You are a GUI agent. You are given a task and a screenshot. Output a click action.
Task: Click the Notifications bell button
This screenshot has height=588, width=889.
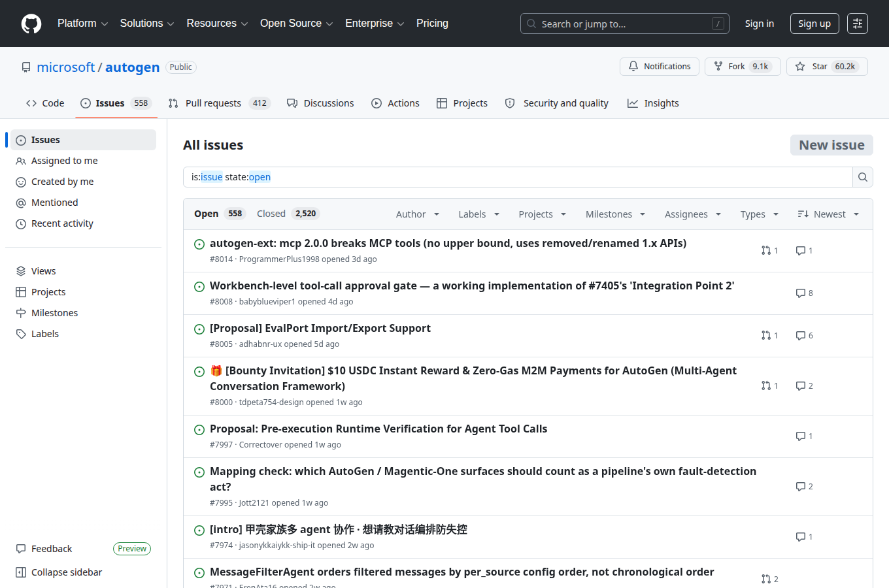point(660,67)
